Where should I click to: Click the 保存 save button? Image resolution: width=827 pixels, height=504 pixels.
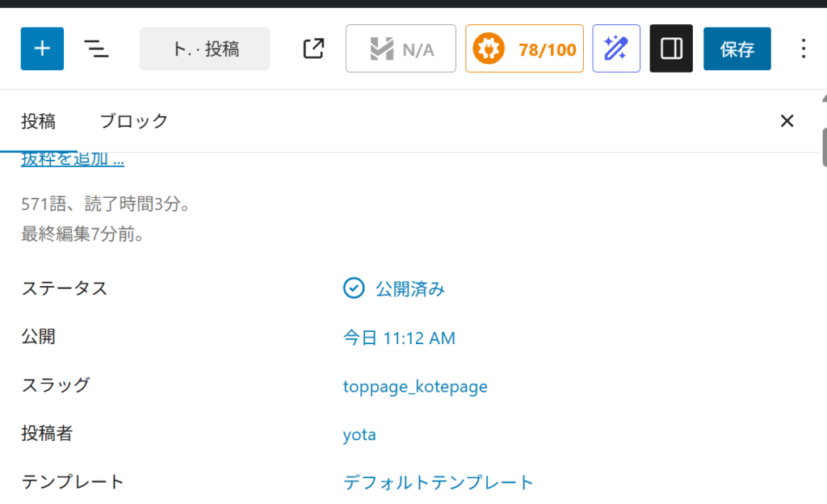point(737,48)
